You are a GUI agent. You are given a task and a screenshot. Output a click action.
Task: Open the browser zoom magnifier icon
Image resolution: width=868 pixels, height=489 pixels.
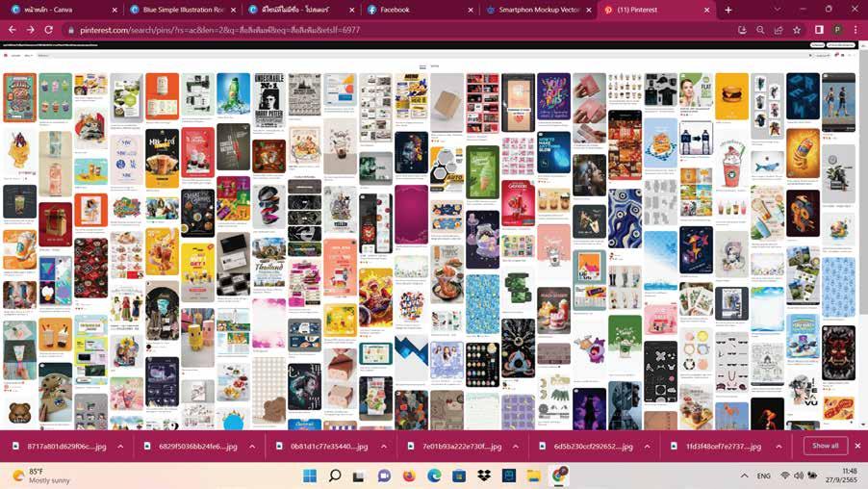coord(760,30)
